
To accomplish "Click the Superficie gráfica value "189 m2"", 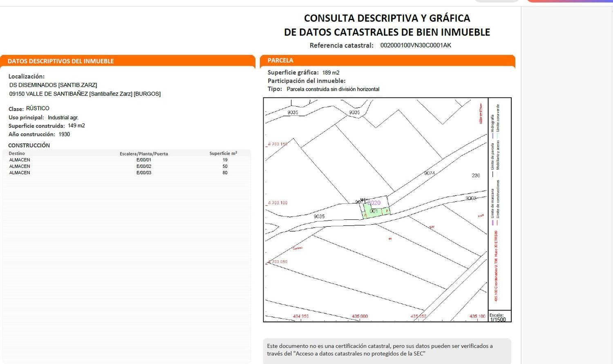I will tap(331, 73).
